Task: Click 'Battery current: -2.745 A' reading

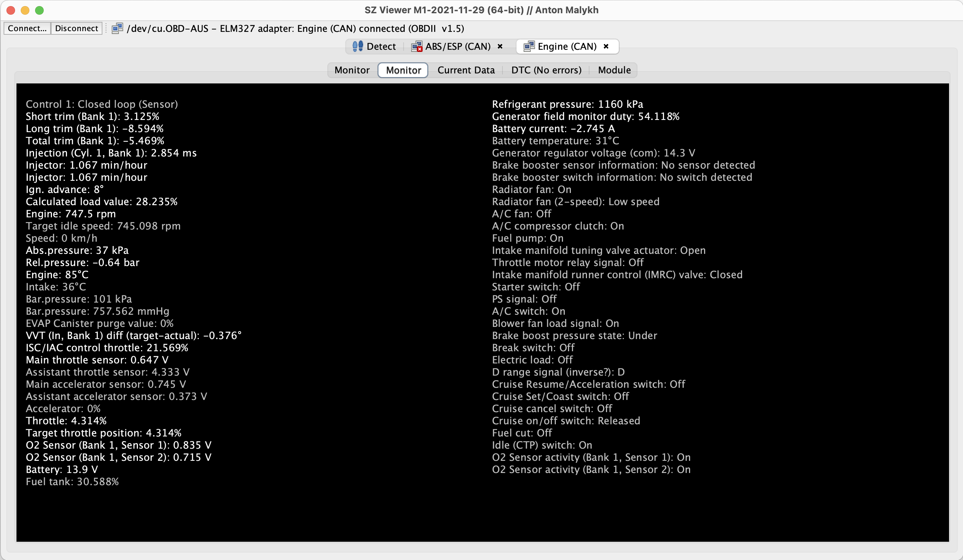Action: tap(553, 129)
